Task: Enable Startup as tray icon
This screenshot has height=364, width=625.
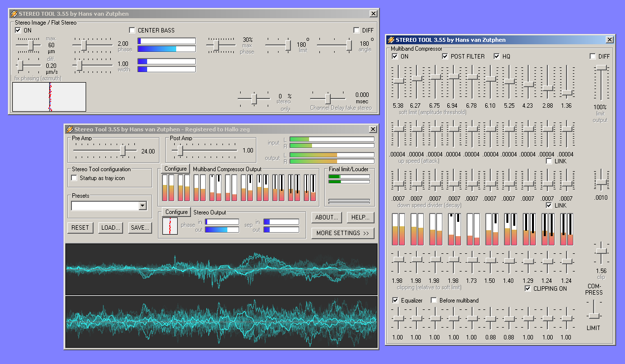Action: pos(75,178)
